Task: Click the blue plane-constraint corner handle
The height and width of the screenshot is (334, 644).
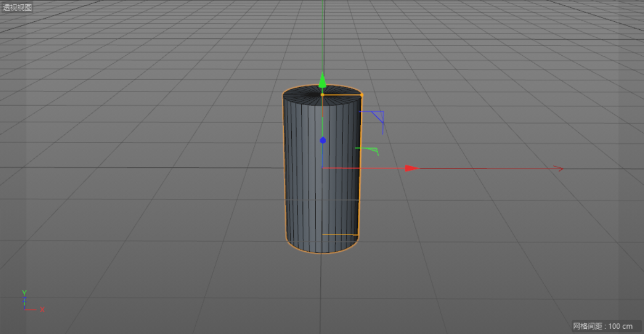Action: [379, 116]
